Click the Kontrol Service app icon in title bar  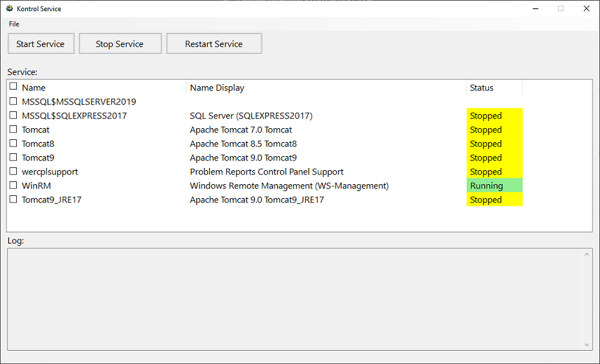coord(10,8)
